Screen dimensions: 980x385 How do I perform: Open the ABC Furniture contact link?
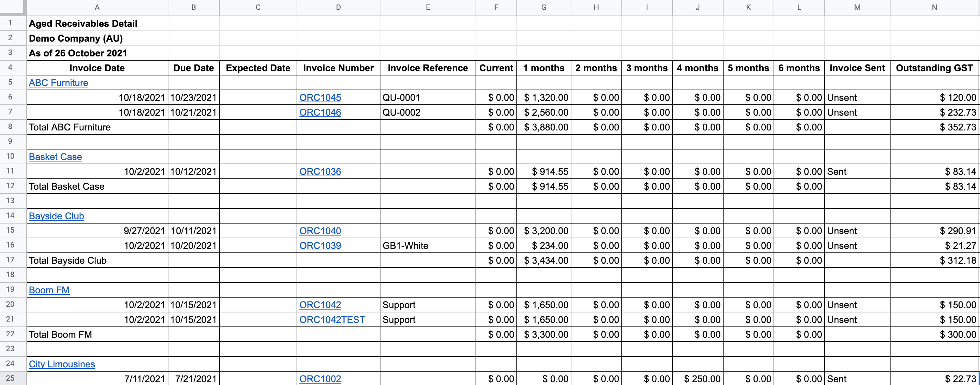[x=58, y=82]
